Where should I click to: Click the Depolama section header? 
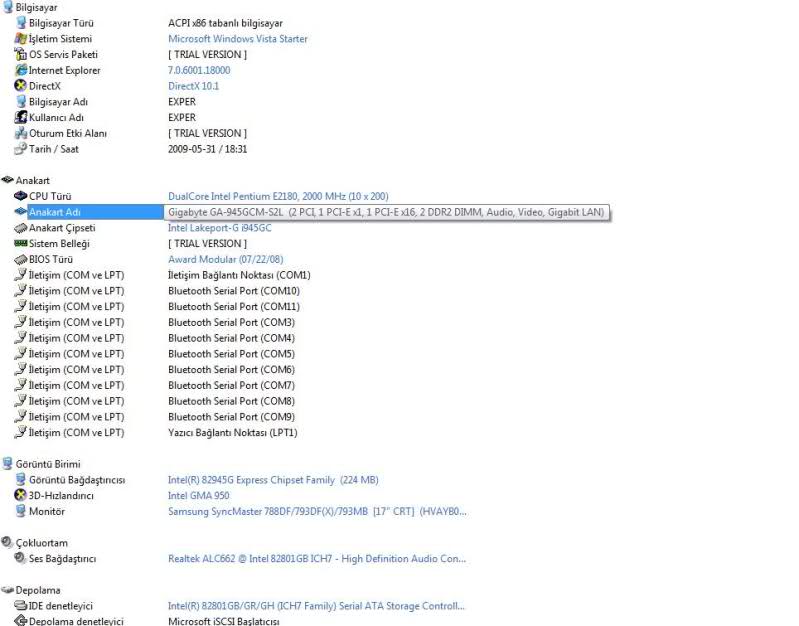(38, 590)
